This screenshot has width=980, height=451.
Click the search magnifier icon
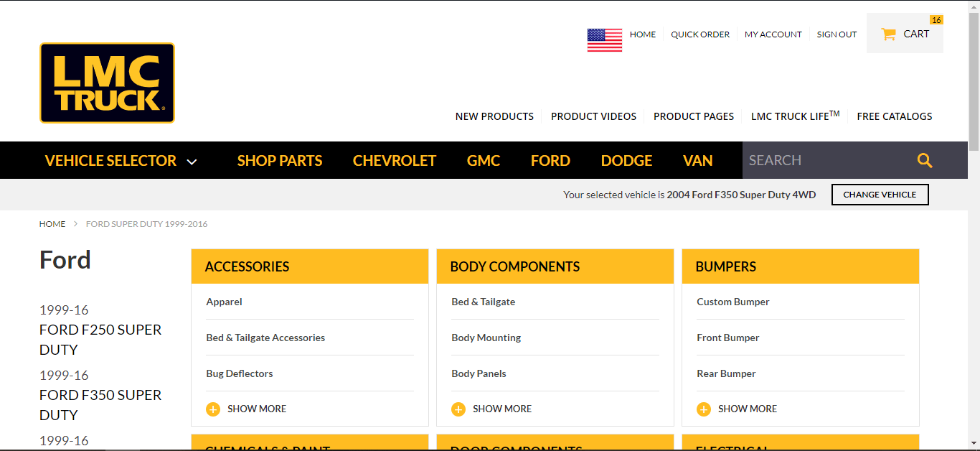[925, 161]
